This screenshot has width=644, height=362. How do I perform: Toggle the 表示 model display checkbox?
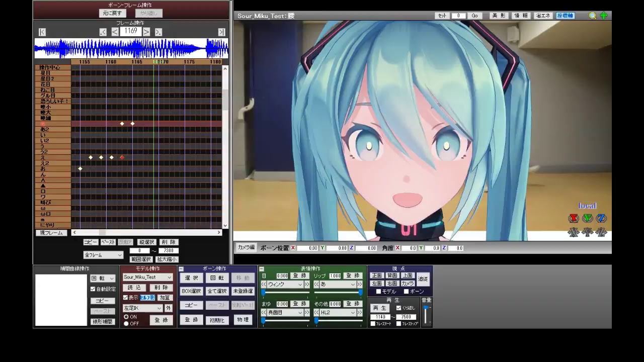tap(126, 298)
